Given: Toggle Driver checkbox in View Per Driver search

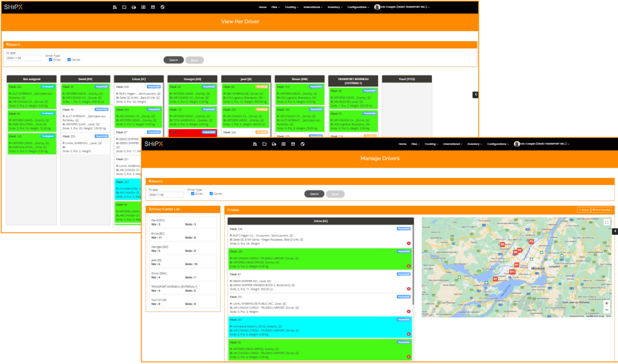Looking at the screenshot, I should (50, 60).
